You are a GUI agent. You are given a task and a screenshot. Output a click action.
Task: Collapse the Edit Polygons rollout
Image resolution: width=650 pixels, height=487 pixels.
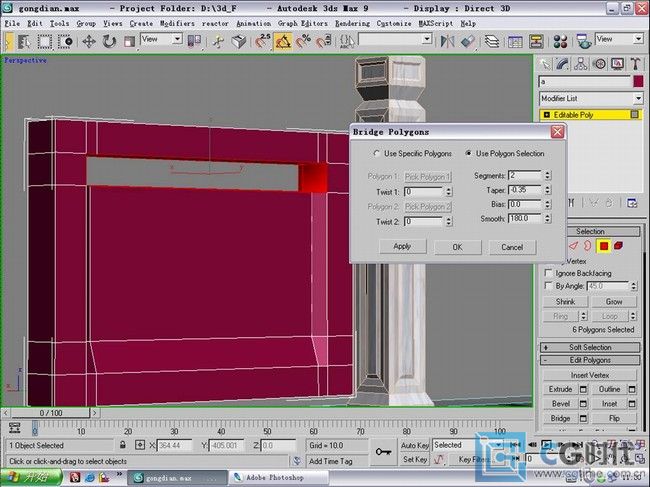pyautogui.click(x=590, y=360)
